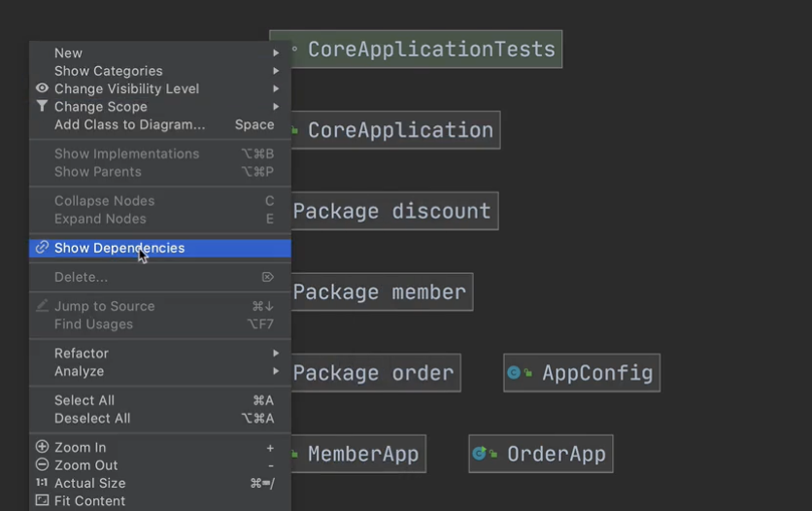Click the eye icon for Change Visibility Level
Viewport: 812px width, 511px height.
tap(42, 88)
